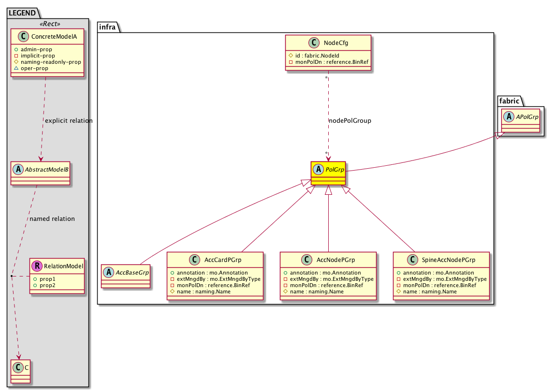554x392 pixels.
Task: Select the fabric package tab
Action: click(x=510, y=101)
